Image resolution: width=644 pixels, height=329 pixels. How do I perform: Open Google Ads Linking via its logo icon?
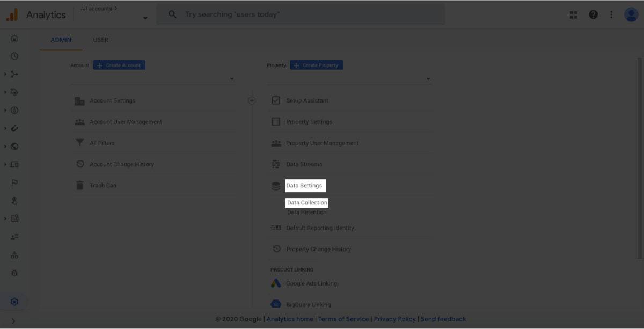[276, 283]
